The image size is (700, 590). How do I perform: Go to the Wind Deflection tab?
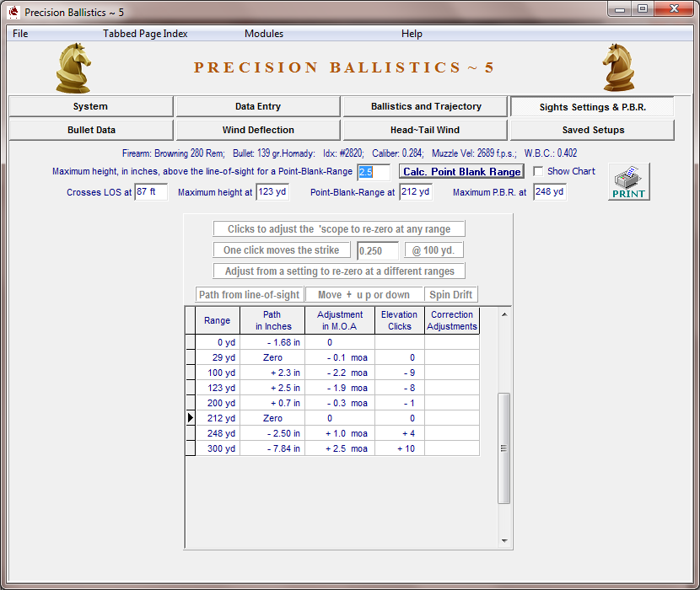pos(258,130)
